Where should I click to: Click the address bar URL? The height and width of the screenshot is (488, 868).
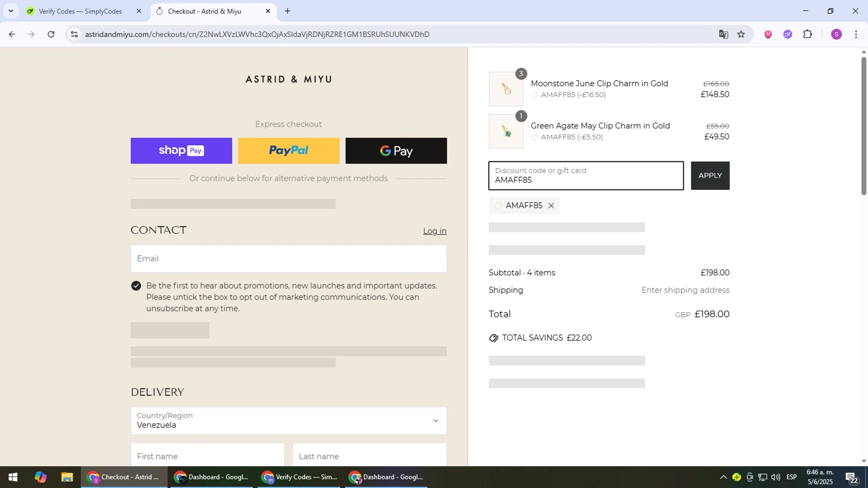click(257, 34)
